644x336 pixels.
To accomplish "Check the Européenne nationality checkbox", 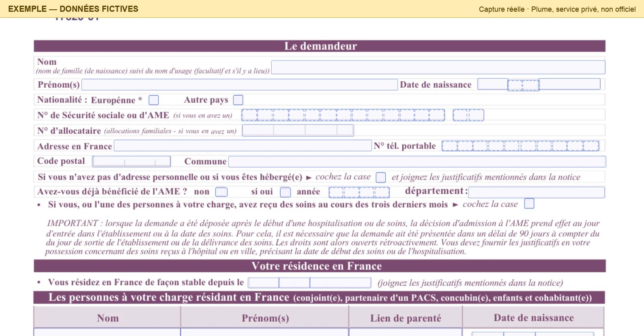I will click(x=154, y=100).
